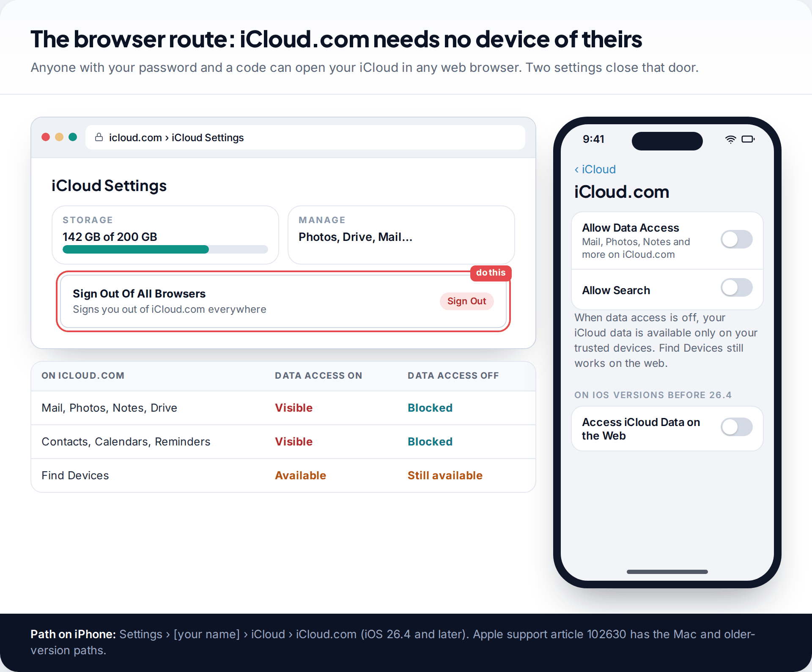Screen dimensions: 812x672
Task: Tap the Access iCloud Data on the Web label
Action: click(x=641, y=429)
